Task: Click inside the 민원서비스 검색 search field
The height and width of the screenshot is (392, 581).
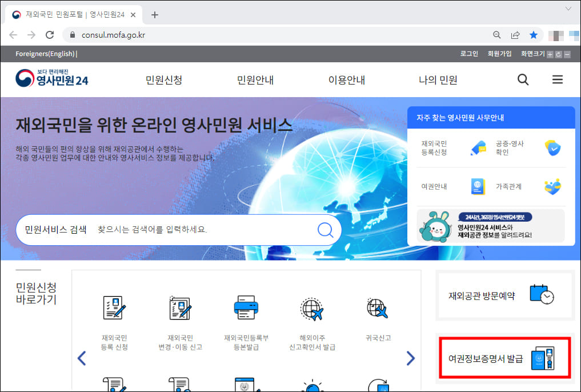Action: pyautogui.click(x=200, y=229)
